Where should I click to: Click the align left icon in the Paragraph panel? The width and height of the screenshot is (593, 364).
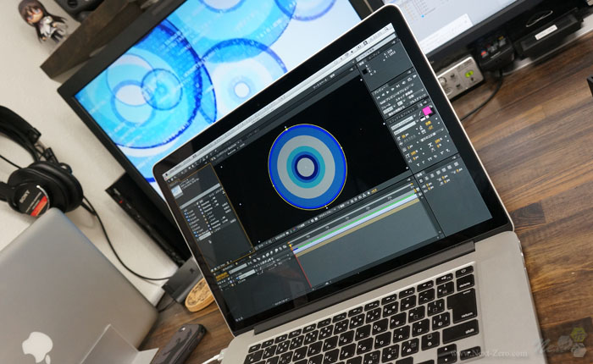point(420,180)
